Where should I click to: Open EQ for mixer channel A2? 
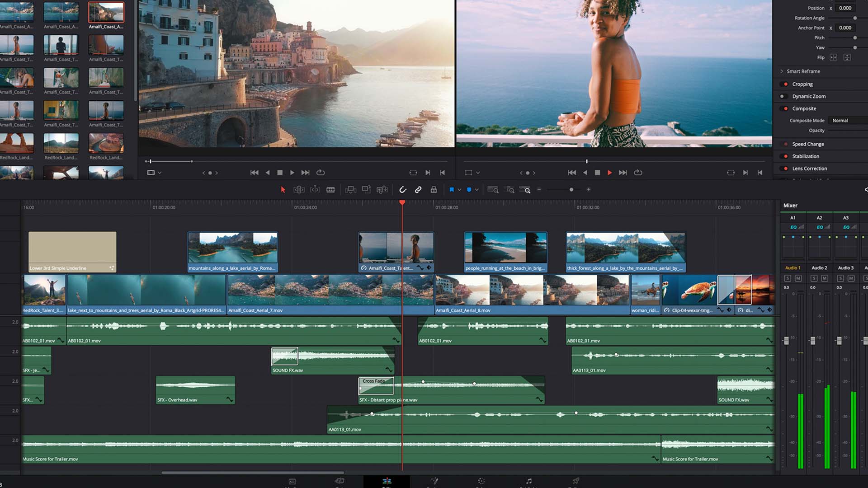820,227
